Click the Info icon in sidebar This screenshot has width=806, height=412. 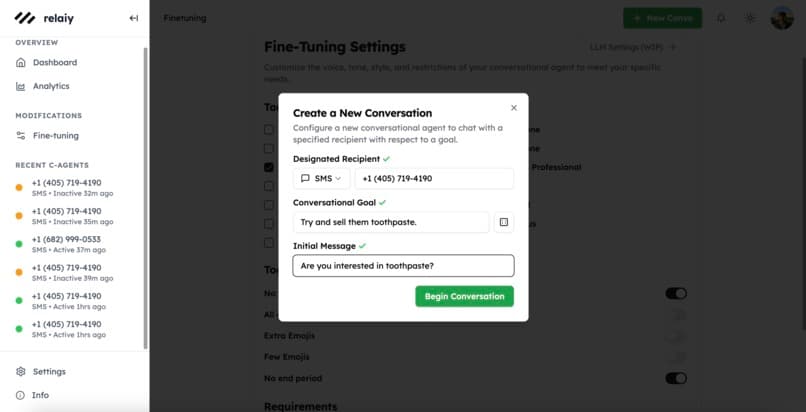[x=21, y=395]
